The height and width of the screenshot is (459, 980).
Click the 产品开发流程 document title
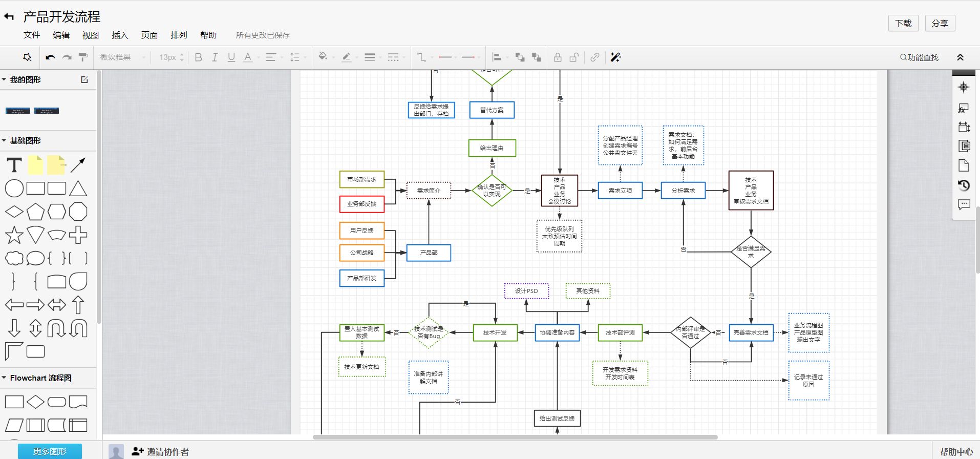62,17
